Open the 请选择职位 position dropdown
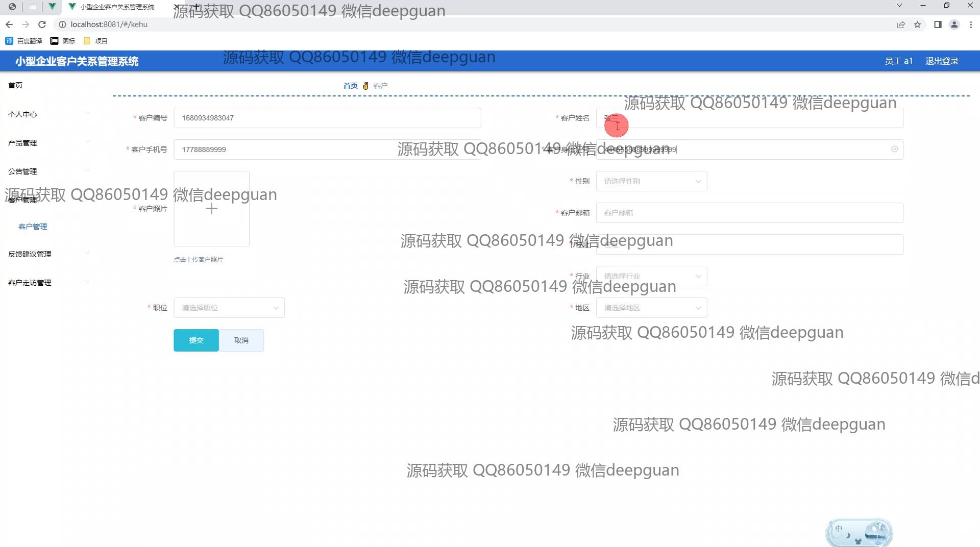 229,308
